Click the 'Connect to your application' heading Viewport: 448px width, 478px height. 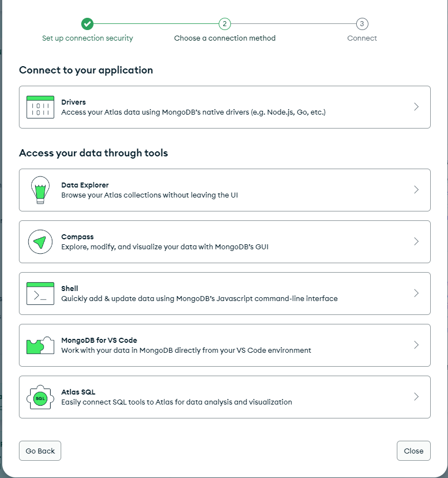86,70
